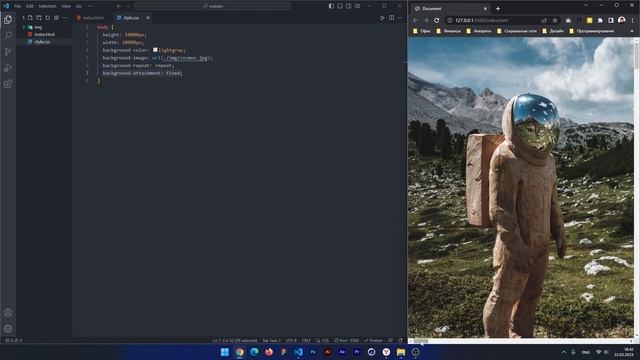The image size is (640, 360).
Task: Click the lightgray color swatch
Action: click(x=155, y=50)
